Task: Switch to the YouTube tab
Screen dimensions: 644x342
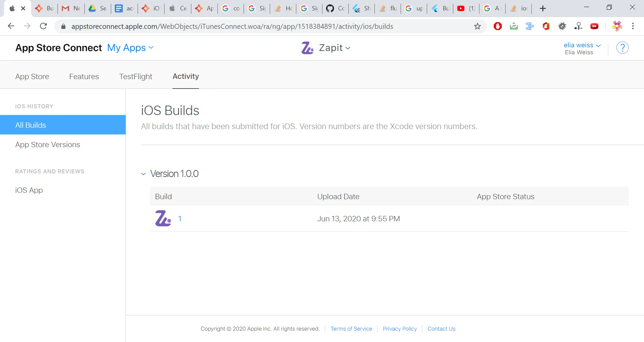Action: (x=466, y=8)
